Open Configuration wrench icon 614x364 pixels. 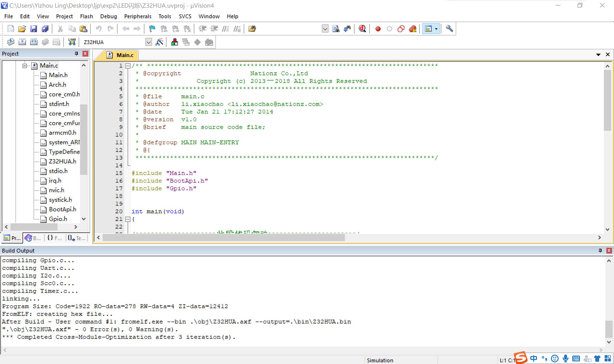(x=449, y=29)
